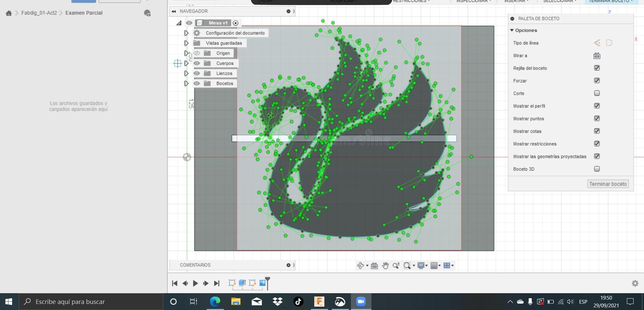Image resolution: width=644 pixels, height=310 pixels.
Task: Collapse the Navegador panel with the double-arrow icon
Action: coord(174,11)
